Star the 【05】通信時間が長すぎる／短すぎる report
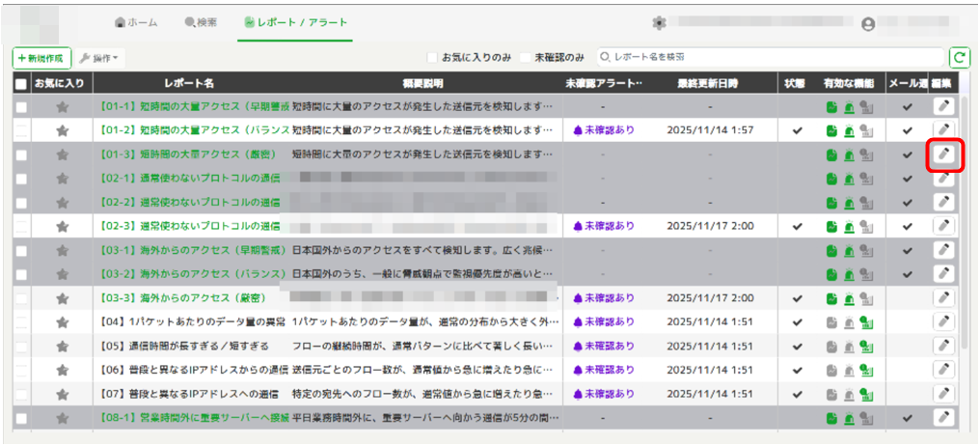Viewport: 980px width, 446px height. click(62, 347)
